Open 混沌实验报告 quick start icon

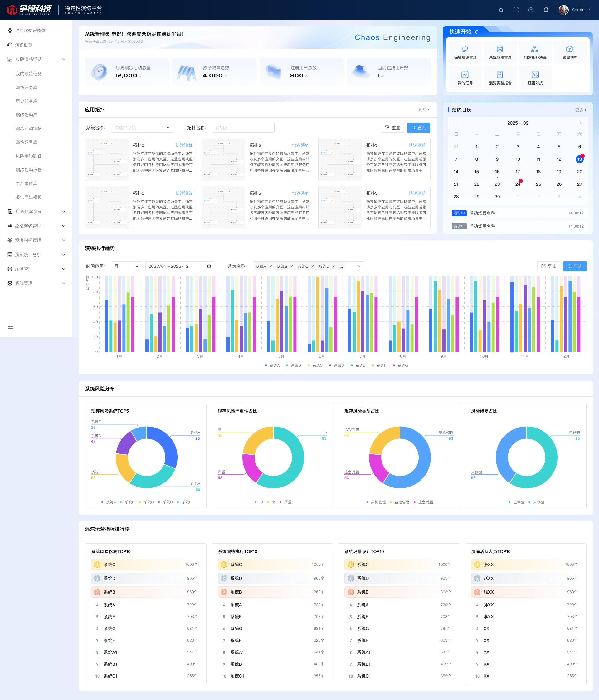click(500, 78)
